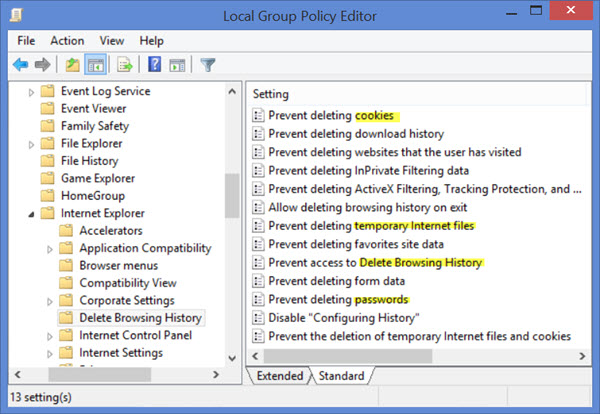
Task: Click the Forward arrow toolbar icon
Action: 42,65
